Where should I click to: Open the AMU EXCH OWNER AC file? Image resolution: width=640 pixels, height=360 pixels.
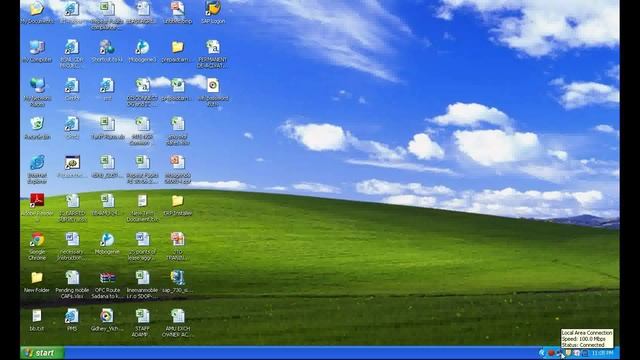click(x=178, y=316)
